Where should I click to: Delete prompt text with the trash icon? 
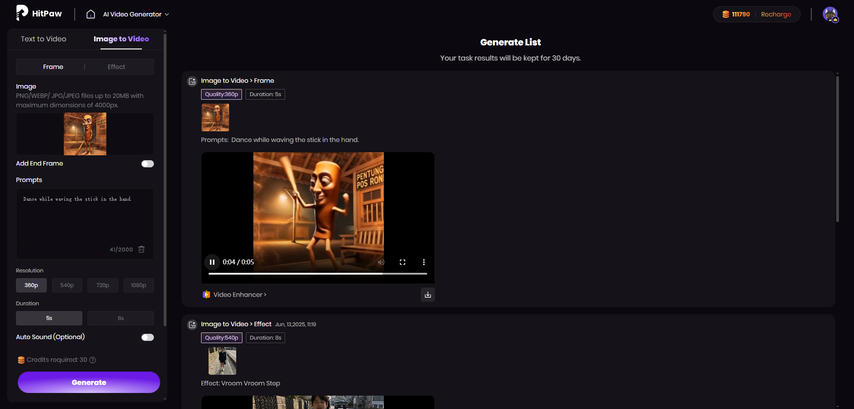(x=141, y=249)
